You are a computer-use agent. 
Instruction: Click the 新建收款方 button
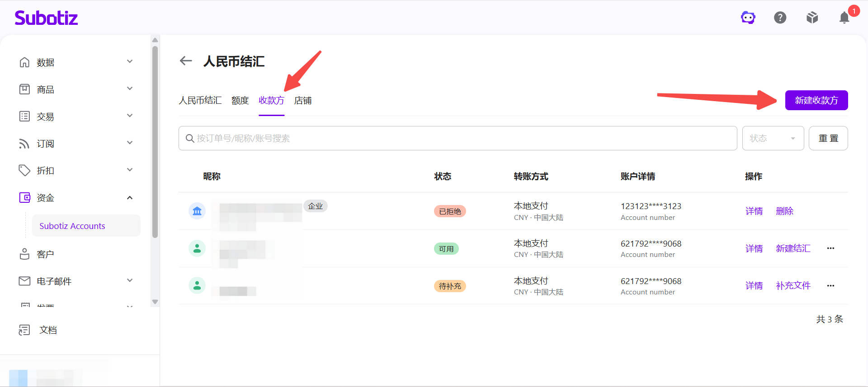point(816,100)
